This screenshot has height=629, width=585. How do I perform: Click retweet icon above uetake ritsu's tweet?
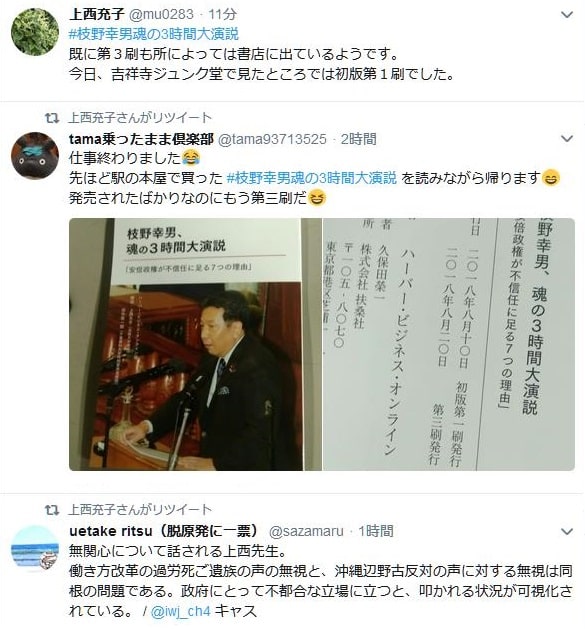(x=52, y=510)
